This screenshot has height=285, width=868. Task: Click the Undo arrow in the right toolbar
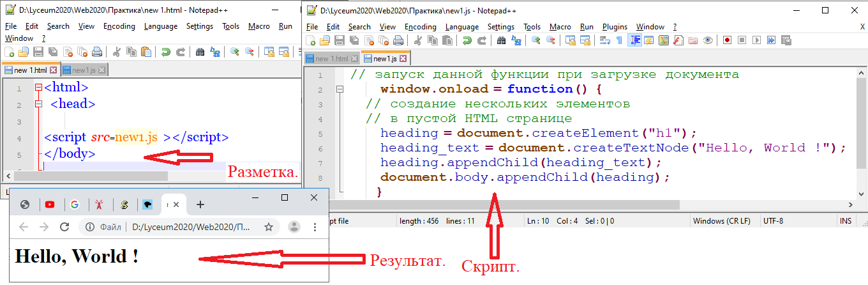[467, 40]
